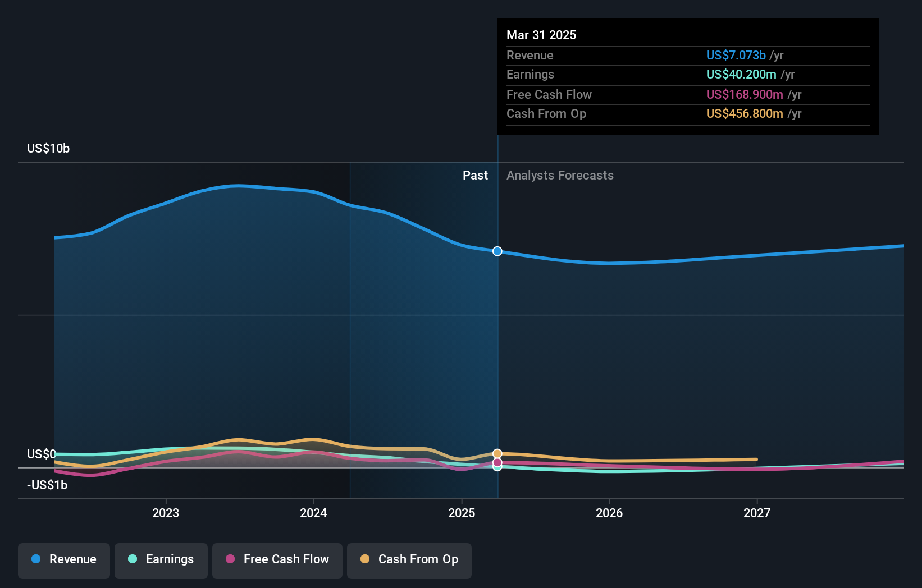
Task: Click the Revenue row label in tooltip
Action: click(530, 56)
